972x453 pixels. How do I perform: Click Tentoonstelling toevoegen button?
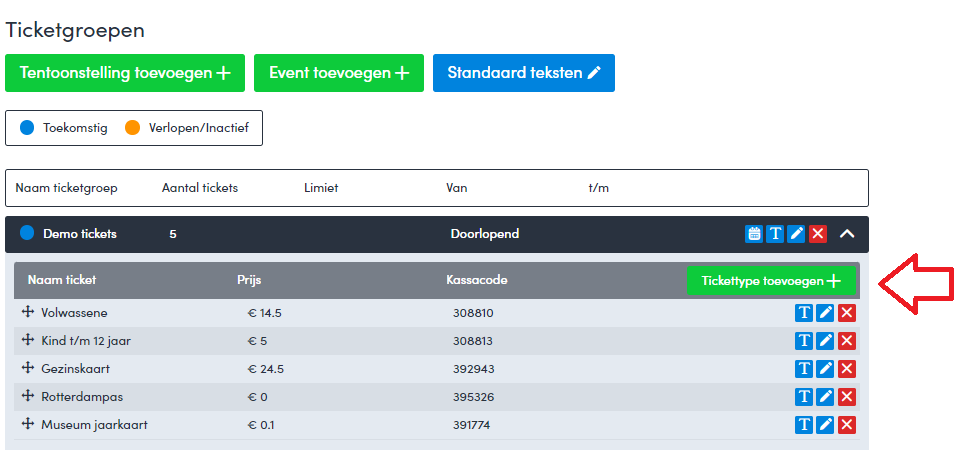tap(125, 73)
